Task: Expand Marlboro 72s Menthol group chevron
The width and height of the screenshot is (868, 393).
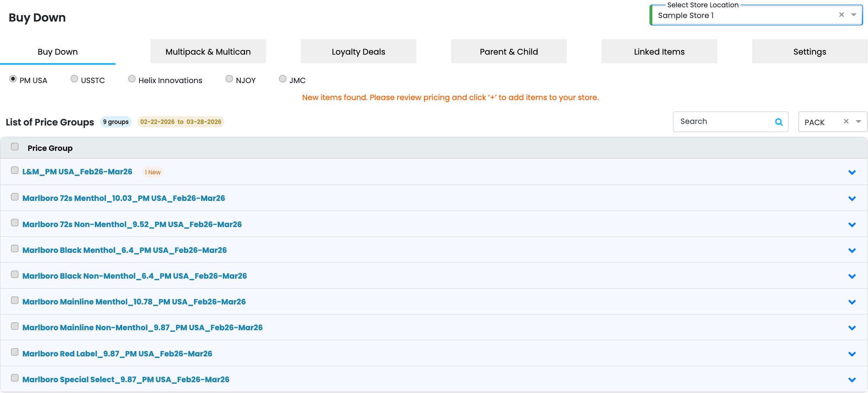Action: pyautogui.click(x=852, y=199)
